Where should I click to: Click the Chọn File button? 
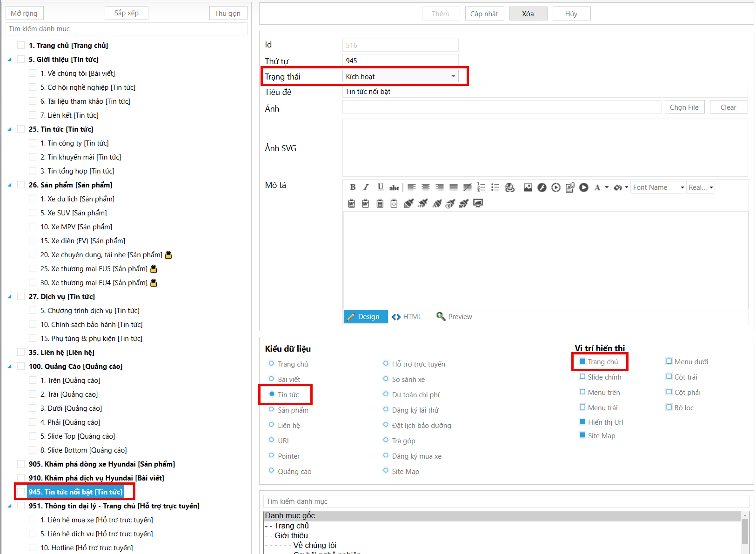click(684, 107)
